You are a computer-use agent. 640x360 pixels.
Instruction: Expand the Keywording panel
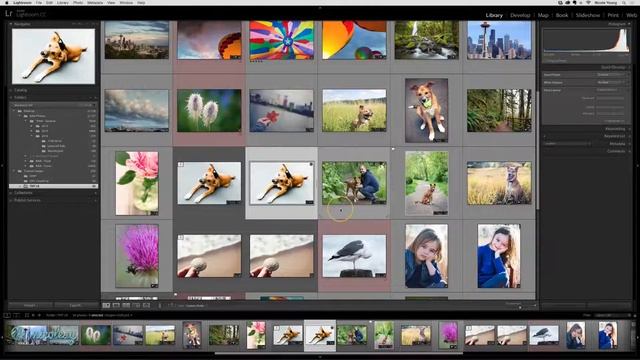[x=616, y=129]
